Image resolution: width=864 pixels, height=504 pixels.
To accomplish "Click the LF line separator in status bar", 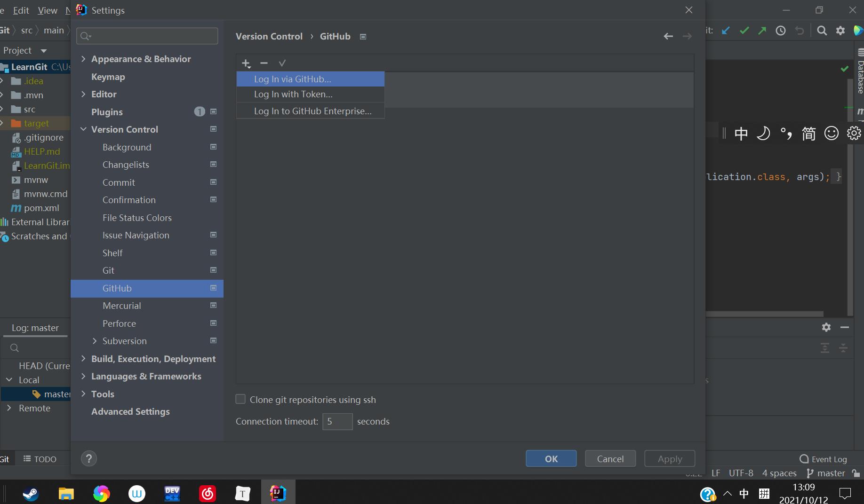I will (716, 473).
